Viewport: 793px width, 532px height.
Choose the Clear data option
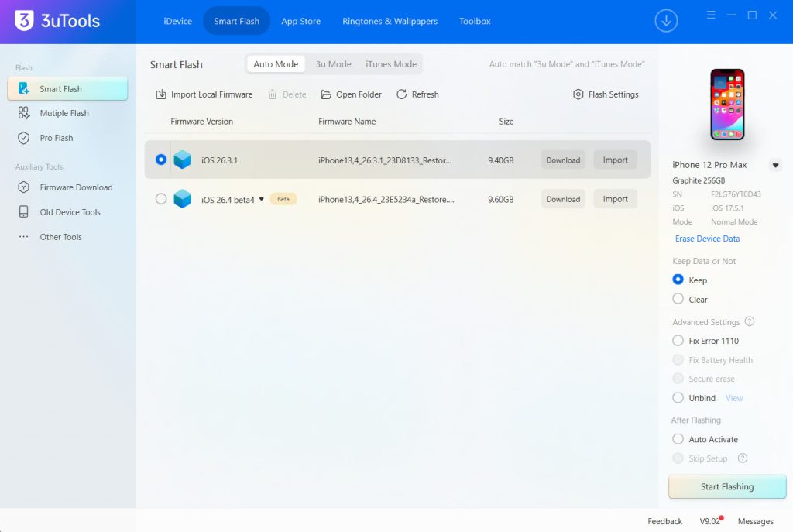pos(678,299)
